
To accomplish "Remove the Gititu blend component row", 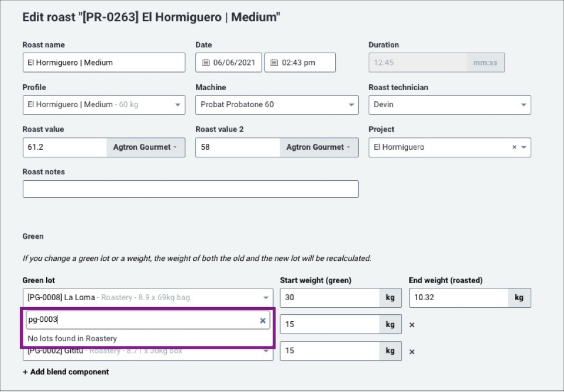I will tap(412, 352).
